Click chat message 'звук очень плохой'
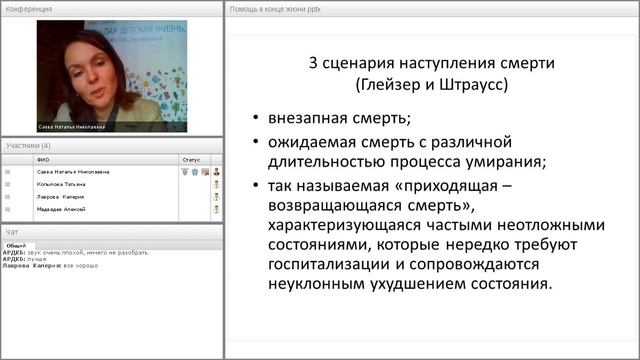This screenshot has width=640, height=360. pyautogui.click(x=75, y=253)
